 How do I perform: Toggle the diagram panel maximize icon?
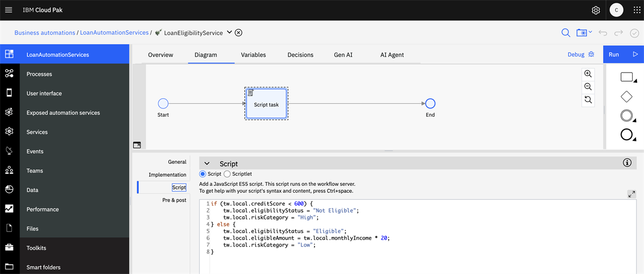[137, 145]
